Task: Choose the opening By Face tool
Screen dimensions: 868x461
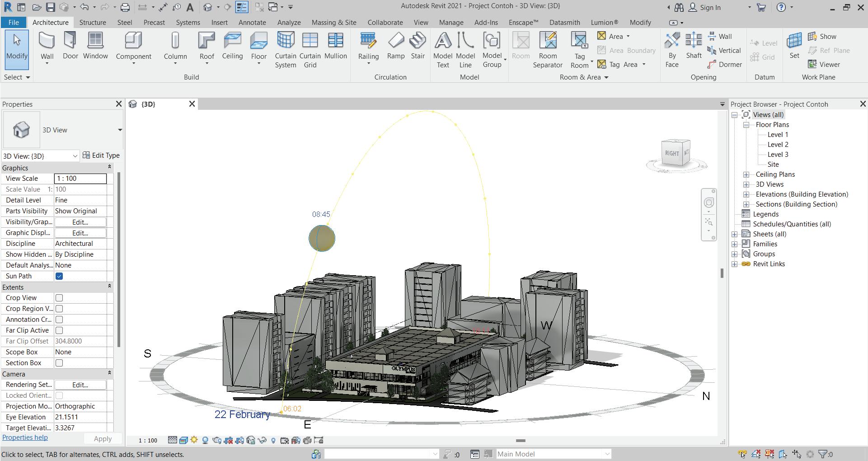Action: 672,50
